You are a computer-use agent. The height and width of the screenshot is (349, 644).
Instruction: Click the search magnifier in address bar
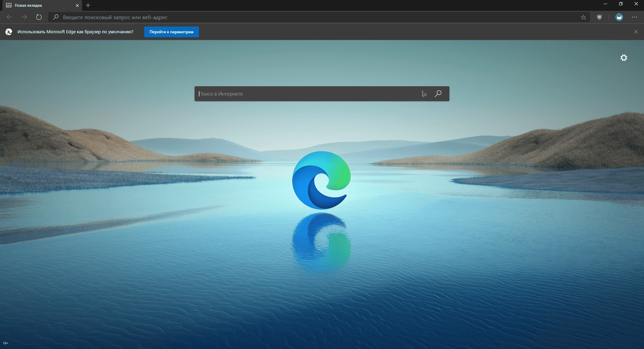[56, 17]
